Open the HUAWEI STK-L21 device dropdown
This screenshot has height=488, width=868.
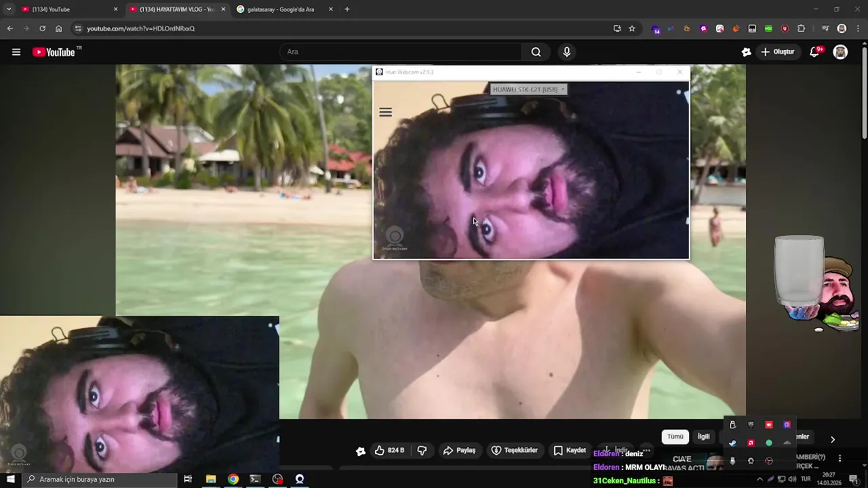[x=528, y=89]
